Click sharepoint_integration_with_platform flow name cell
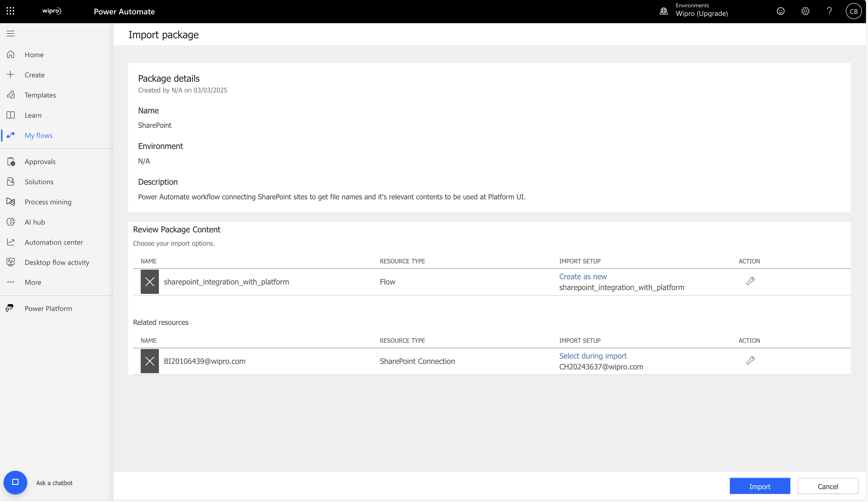This screenshot has width=868, height=502. pyautogui.click(x=226, y=282)
